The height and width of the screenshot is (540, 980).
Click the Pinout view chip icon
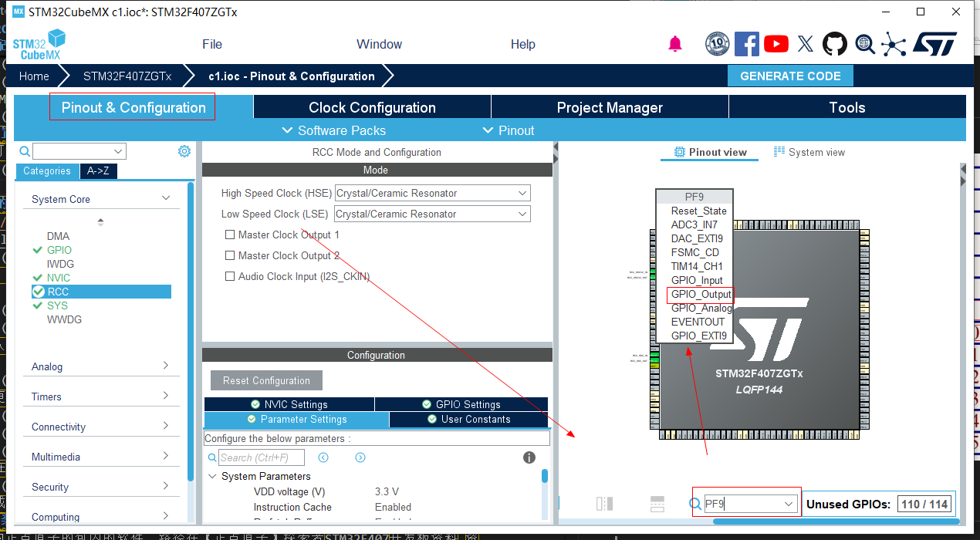coord(680,152)
